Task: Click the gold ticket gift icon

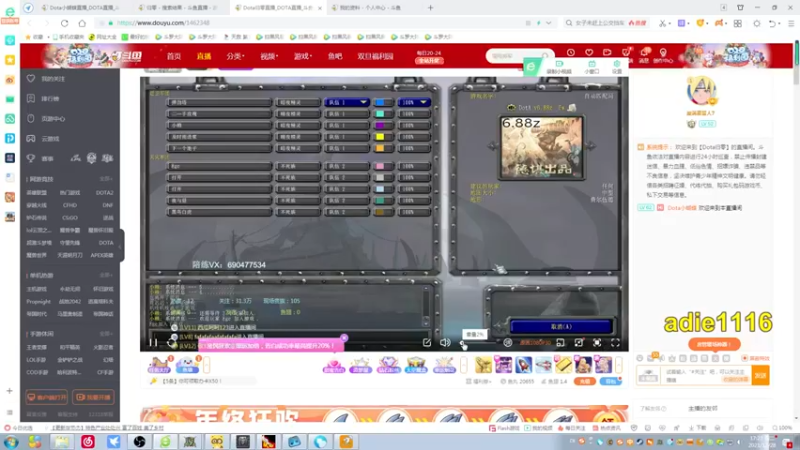Action: click(x=563, y=365)
